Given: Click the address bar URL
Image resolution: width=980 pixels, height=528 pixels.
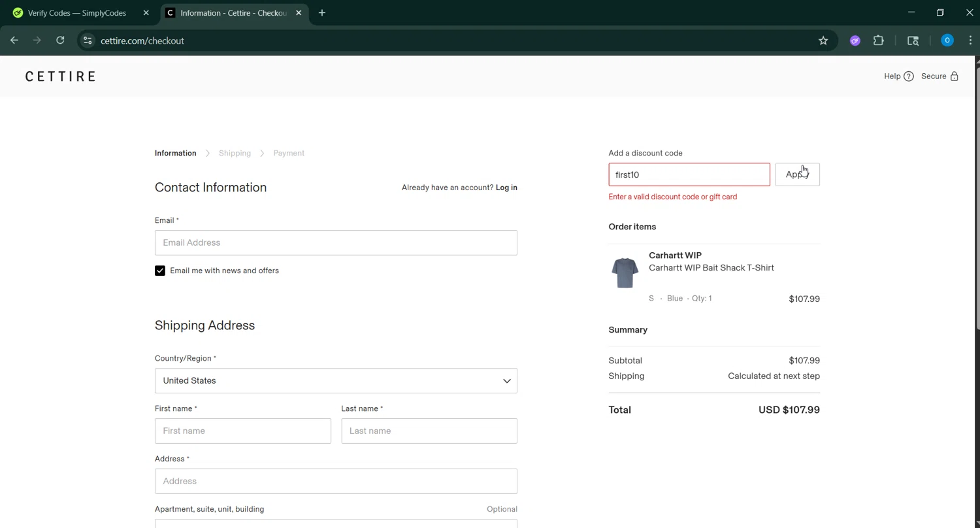Looking at the screenshot, I should pyautogui.click(x=142, y=41).
